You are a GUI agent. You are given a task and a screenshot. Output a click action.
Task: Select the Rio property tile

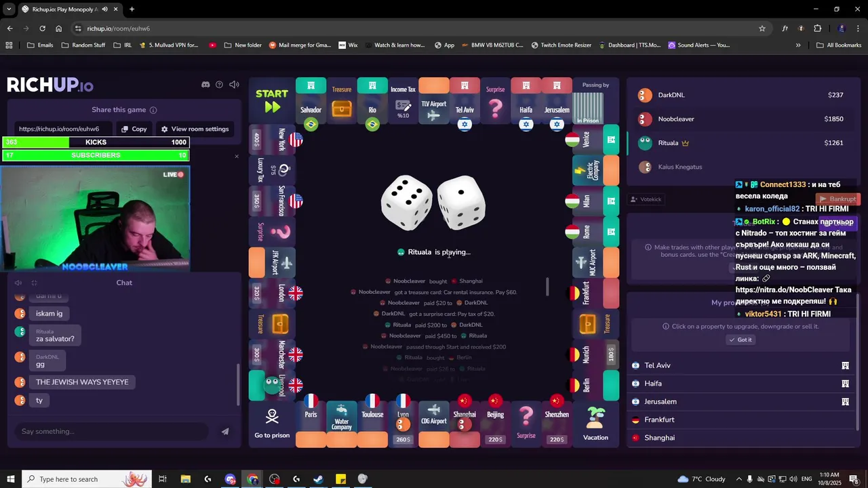click(x=372, y=102)
